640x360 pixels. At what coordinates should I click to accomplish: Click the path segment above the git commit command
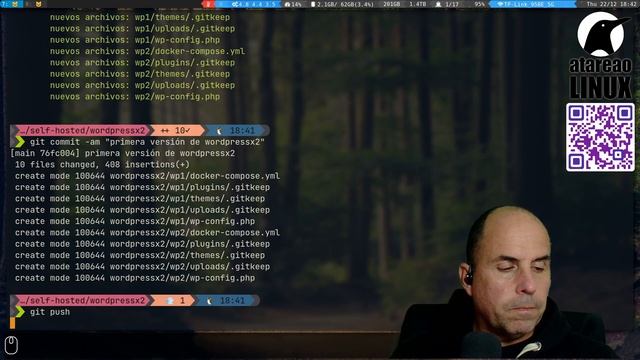click(82, 131)
